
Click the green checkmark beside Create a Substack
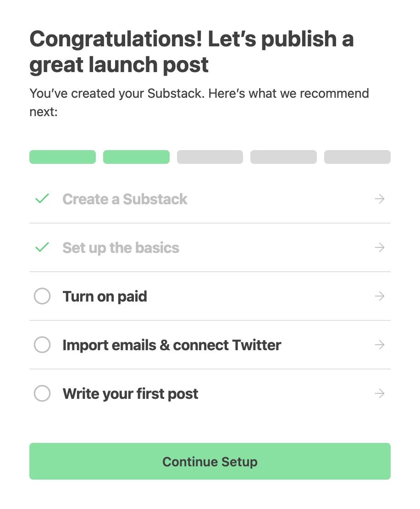pos(42,199)
